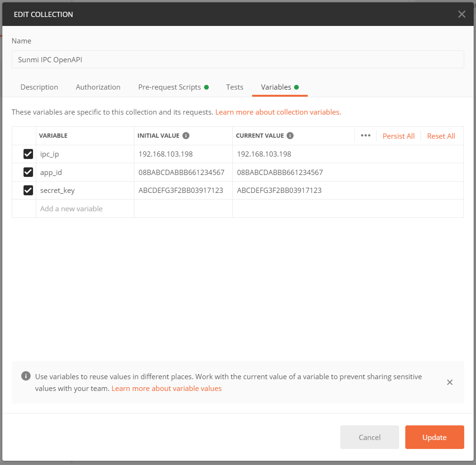The image size is (476, 465).
Task: Open the Pre-request Scripts tab
Action: click(x=173, y=87)
